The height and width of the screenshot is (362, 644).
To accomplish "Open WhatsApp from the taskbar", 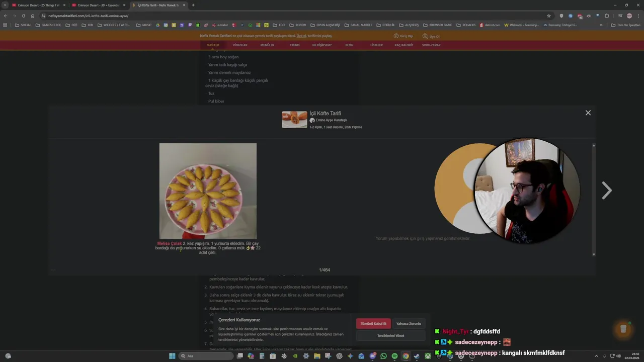I will click(383, 356).
